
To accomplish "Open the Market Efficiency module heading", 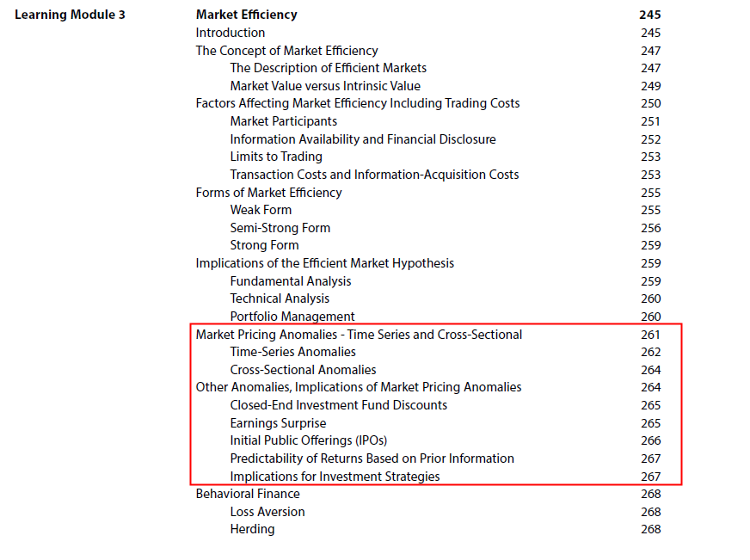I will 246,15.
